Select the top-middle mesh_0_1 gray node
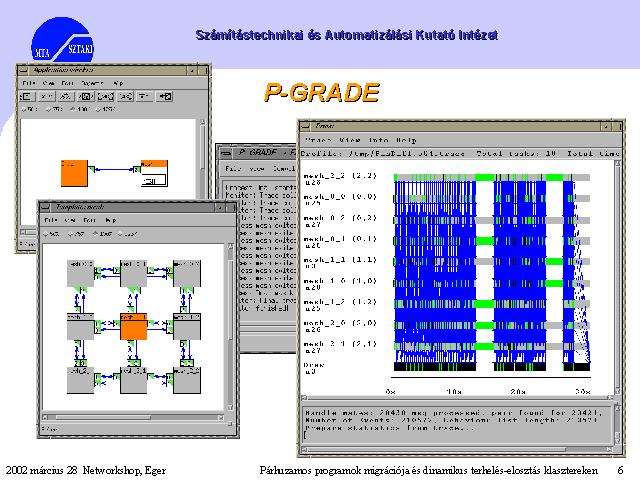Viewport: 640px width, 480px height. click(x=133, y=273)
